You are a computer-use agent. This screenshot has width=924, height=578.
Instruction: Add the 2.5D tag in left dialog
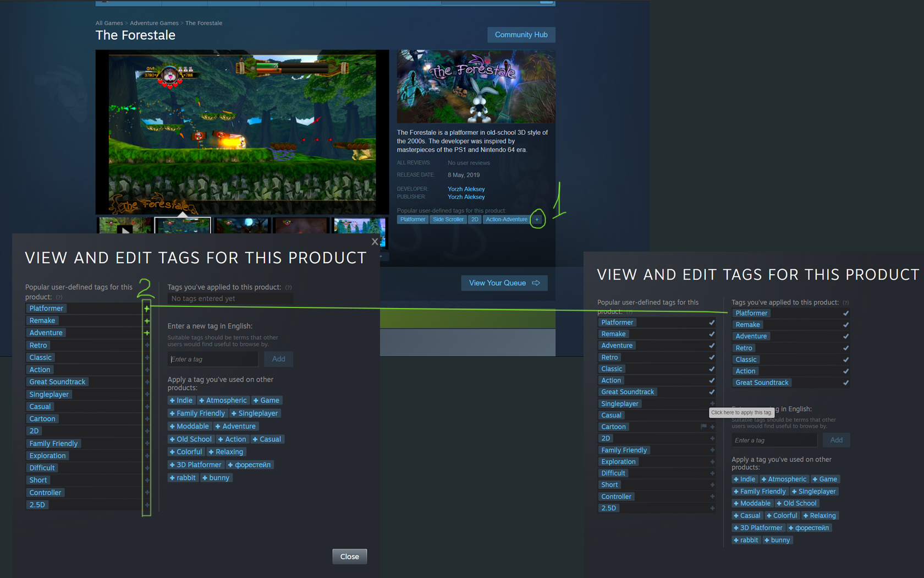coord(147,505)
